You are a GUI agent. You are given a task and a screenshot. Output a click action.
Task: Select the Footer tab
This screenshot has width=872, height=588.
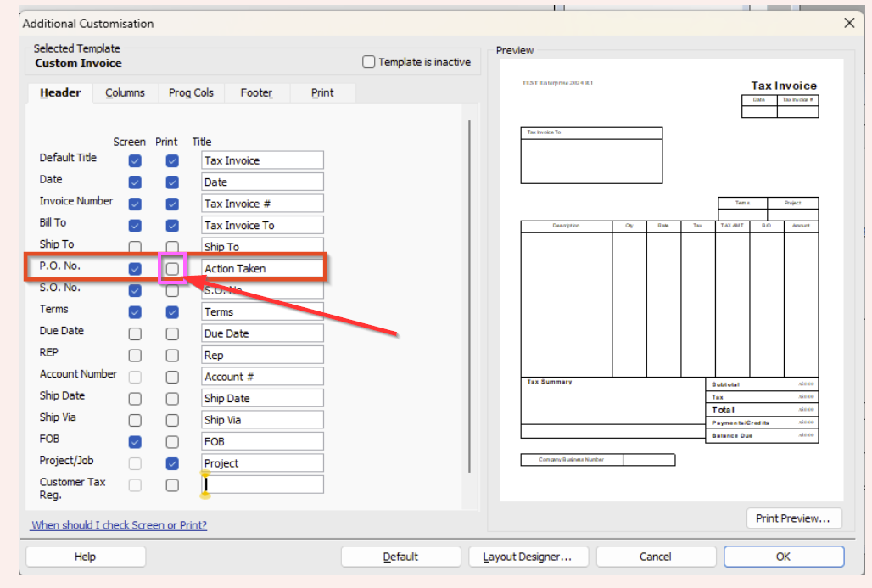click(x=256, y=92)
